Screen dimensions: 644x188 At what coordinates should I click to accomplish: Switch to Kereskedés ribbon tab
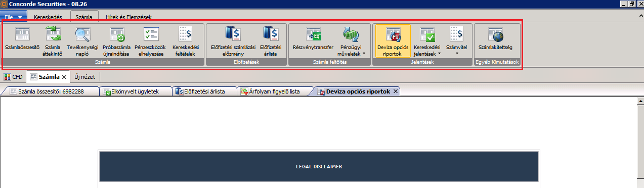pos(48,17)
